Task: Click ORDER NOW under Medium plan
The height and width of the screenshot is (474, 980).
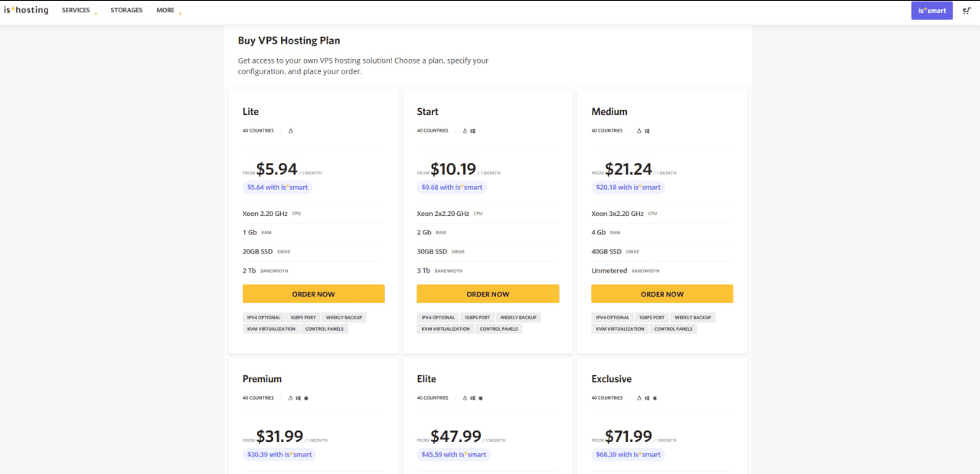Action: pos(661,294)
